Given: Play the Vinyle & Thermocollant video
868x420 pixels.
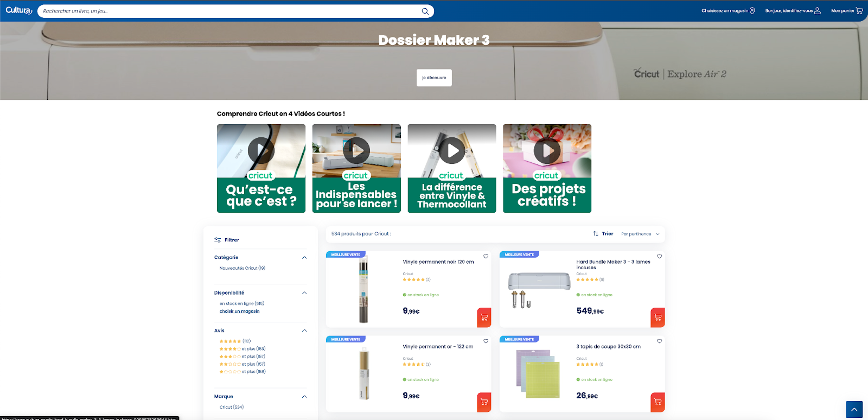Looking at the screenshot, I should (x=452, y=151).
